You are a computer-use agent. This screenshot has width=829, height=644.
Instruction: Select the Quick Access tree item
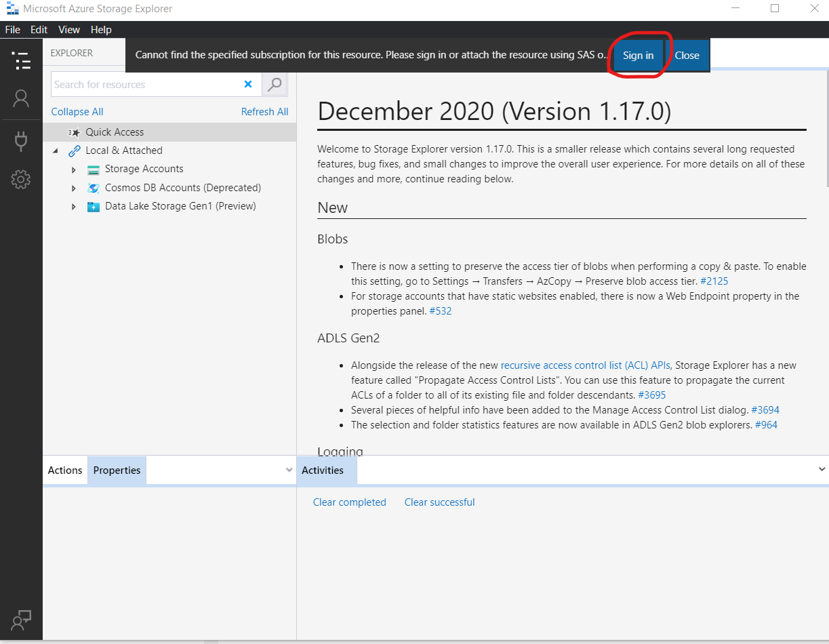[169, 132]
